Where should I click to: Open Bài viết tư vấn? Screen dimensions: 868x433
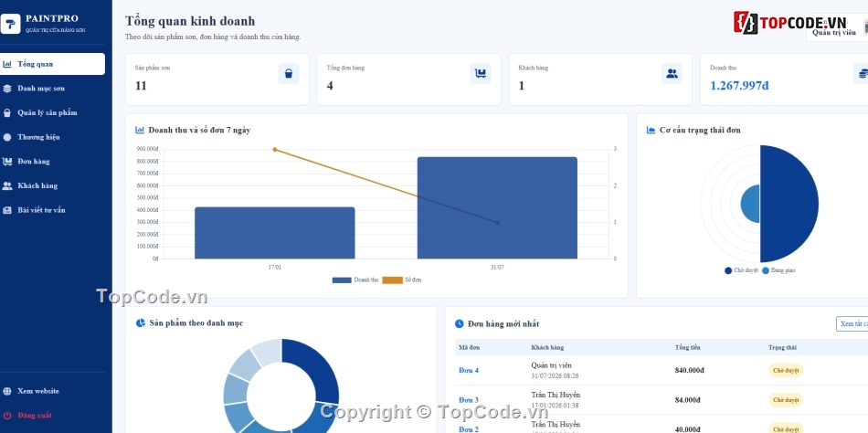coord(53,210)
